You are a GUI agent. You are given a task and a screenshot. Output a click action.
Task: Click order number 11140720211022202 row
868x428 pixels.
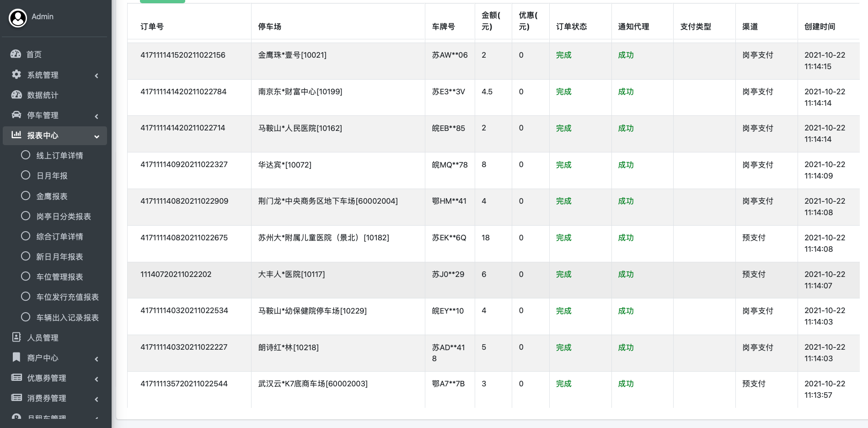tap(176, 274)
